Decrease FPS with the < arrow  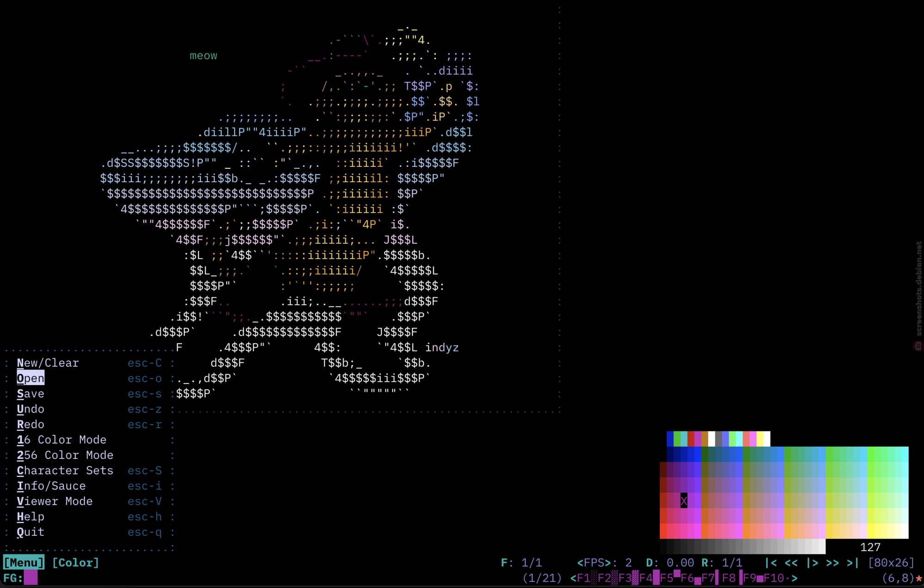point(580,563)
